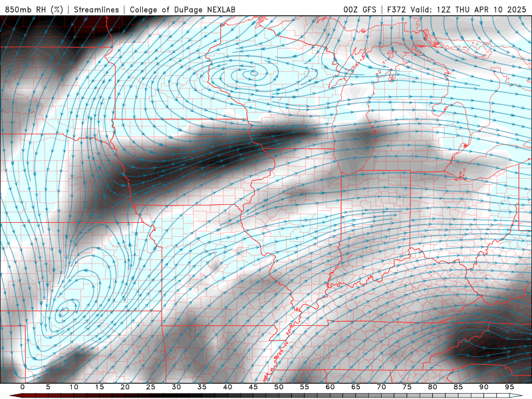The width and height of the screenshot is (532, 399).
Task: Click the "5" color scale label
Action: click(x=48, y=387)
